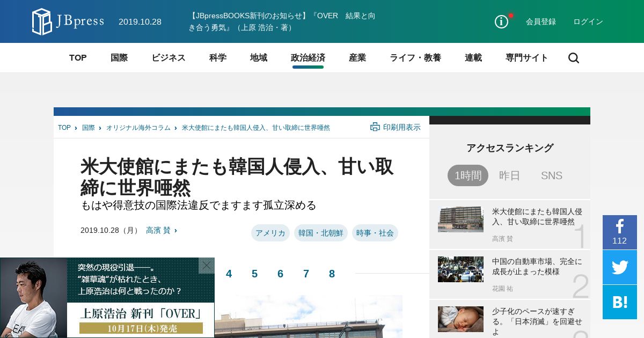Select the 韓国・北朝鮮 tag
The height and width of the screenshot is (338, 644).
[x=321, y=233]
